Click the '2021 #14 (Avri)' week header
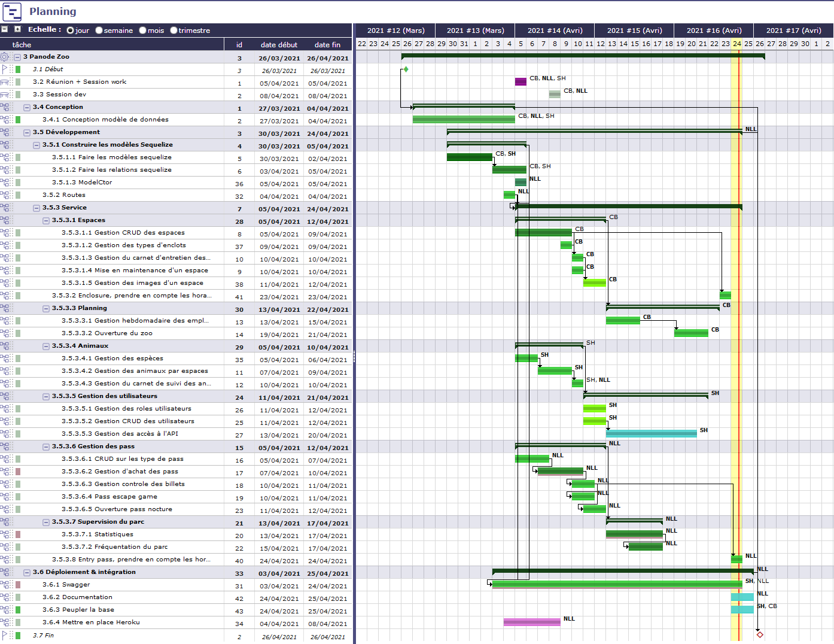Image resolution: width=834 pixels, height=644 pixels. (x=555, y=31)
